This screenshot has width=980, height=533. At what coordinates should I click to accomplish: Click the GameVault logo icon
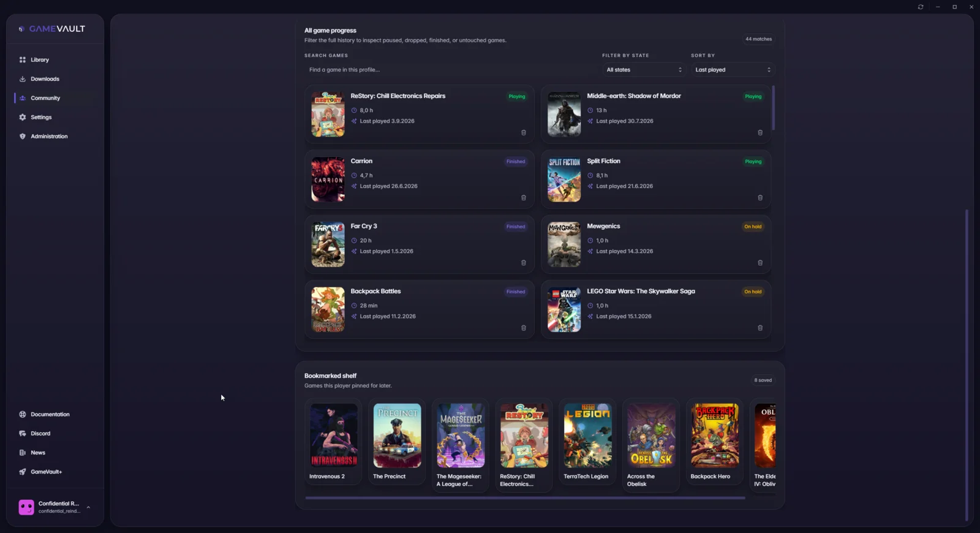(x=22, y=29)
